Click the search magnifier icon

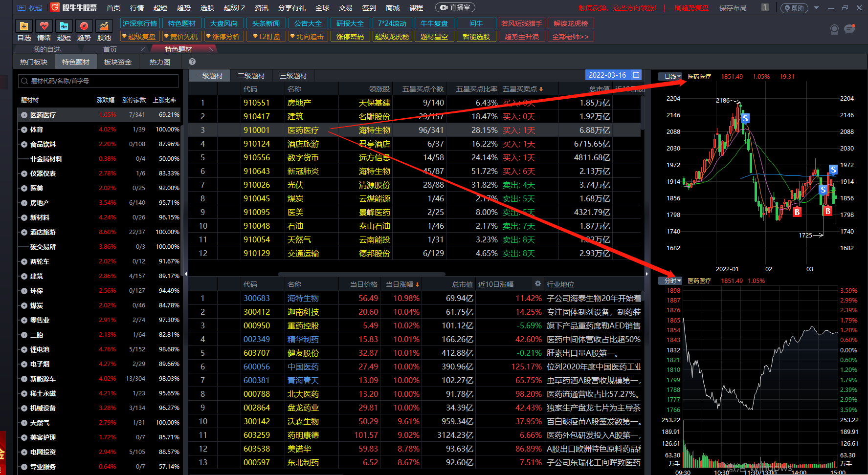click(25, 81)
